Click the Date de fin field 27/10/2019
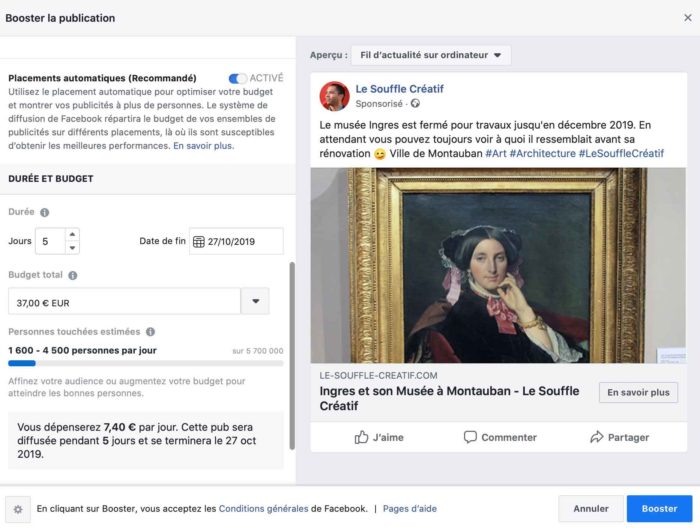This screenshot has height=532, width=700. [236, 241]
